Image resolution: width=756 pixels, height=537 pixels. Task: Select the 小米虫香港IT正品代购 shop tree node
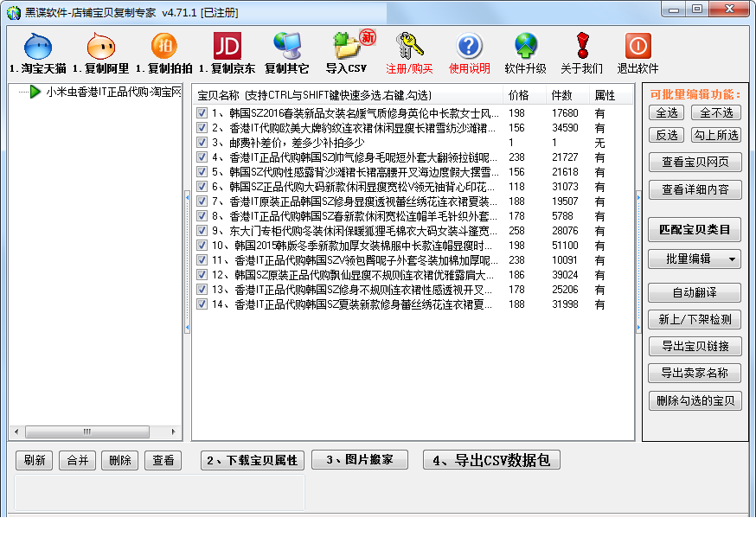pyautogui.click(x=114, y=92)
